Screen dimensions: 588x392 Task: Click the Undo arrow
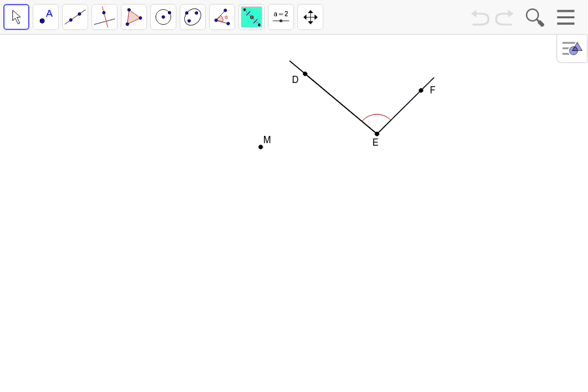click(x=480, y=18)
